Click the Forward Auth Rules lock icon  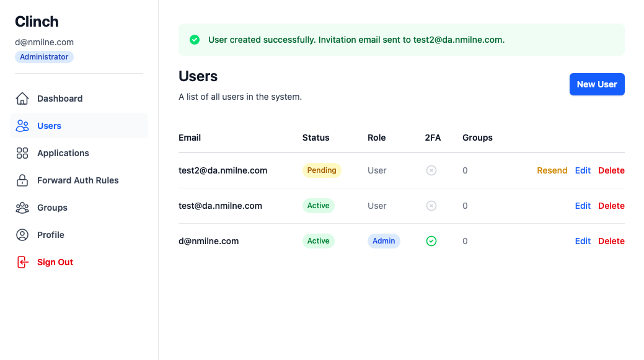pos(22,180)
